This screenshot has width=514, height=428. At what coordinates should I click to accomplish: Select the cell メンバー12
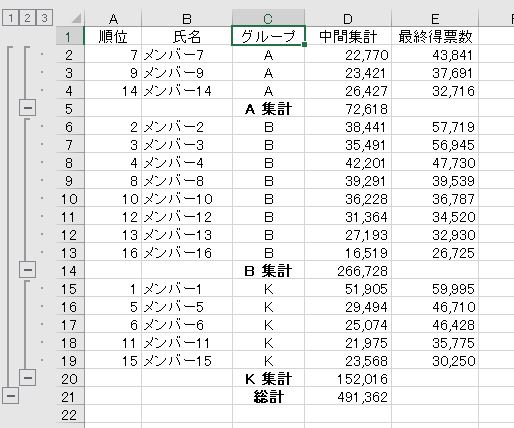(187, 216)
